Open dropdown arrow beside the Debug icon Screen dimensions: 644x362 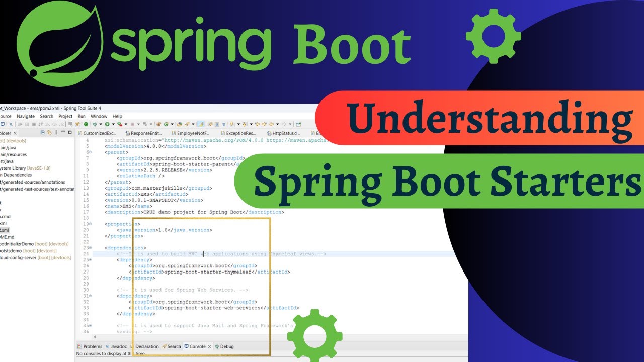tap(101, 124)
